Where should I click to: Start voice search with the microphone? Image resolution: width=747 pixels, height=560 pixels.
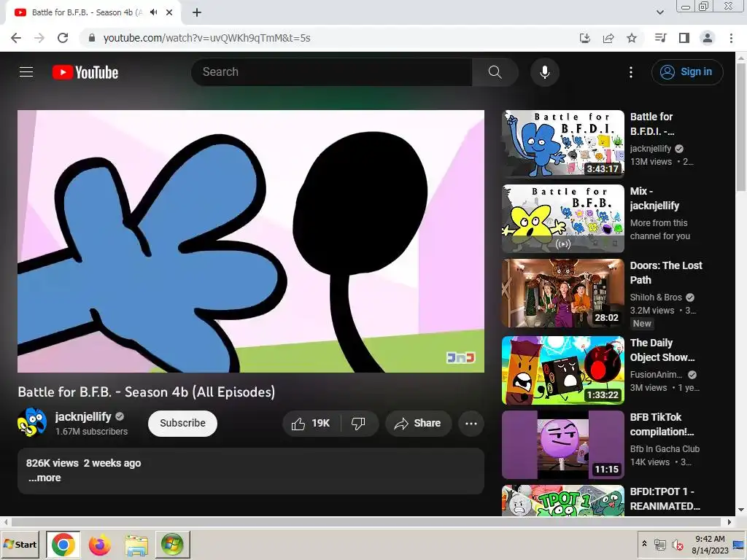click(x=544, y=72)
